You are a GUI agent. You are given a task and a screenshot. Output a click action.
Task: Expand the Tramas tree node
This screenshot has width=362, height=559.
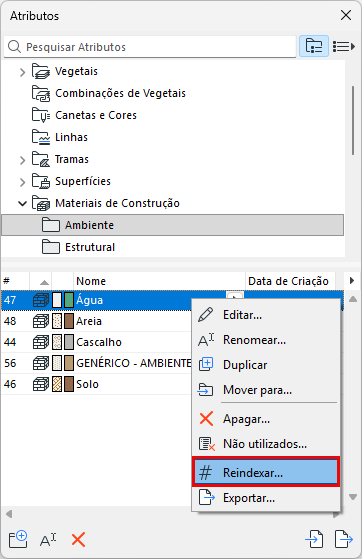tap(22, 160)
